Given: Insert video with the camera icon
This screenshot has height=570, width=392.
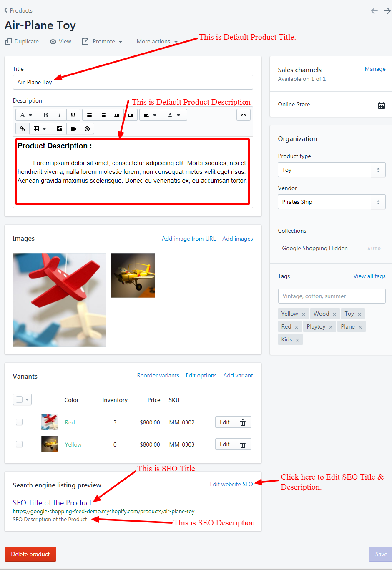Looking at the screenshot, I should click(x=73, y=129).
